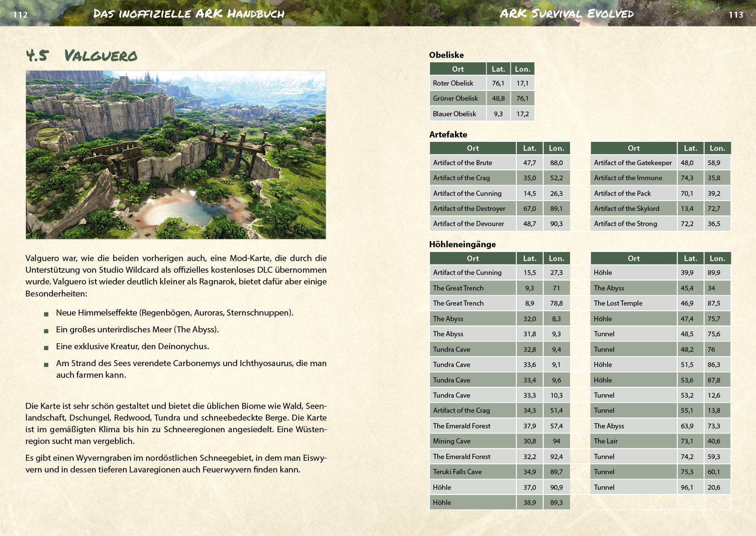Click the bullet about The Abyss
Viewport: 756px width, 536px height.
(137, 329)
